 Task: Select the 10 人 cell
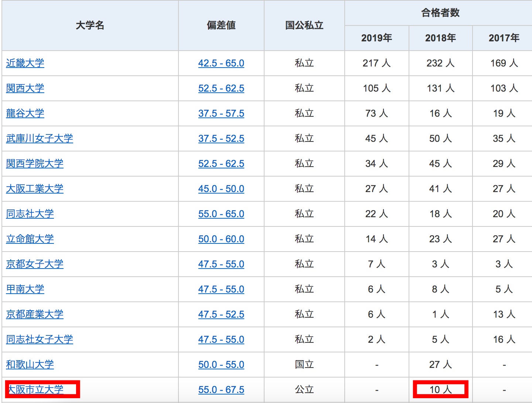click(x=441, y=390)
